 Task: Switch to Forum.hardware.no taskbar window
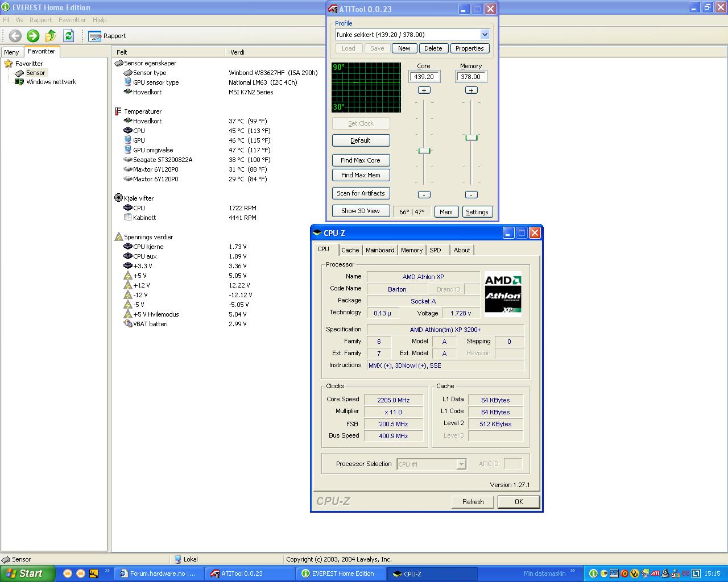(x=159, y=573)
